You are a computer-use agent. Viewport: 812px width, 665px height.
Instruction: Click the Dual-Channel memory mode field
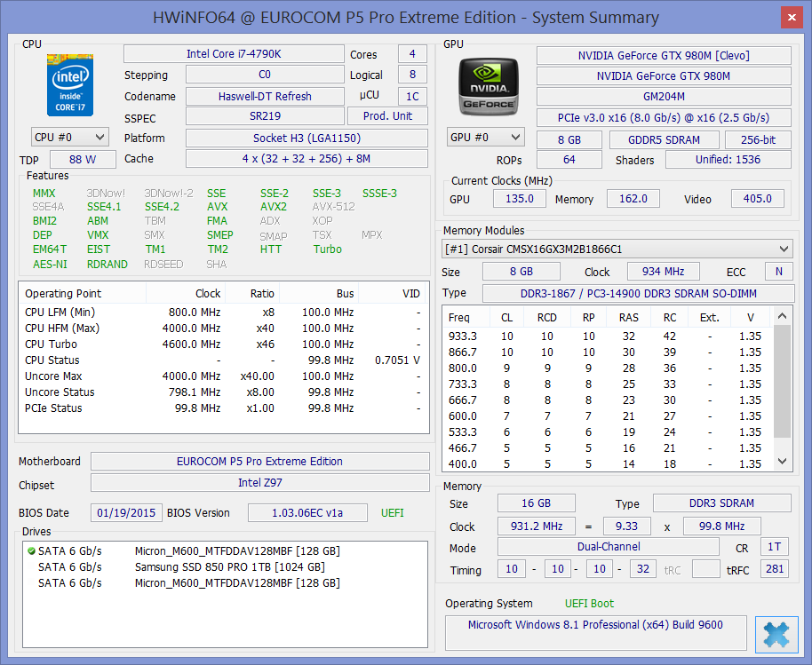[x=609, y=547]
